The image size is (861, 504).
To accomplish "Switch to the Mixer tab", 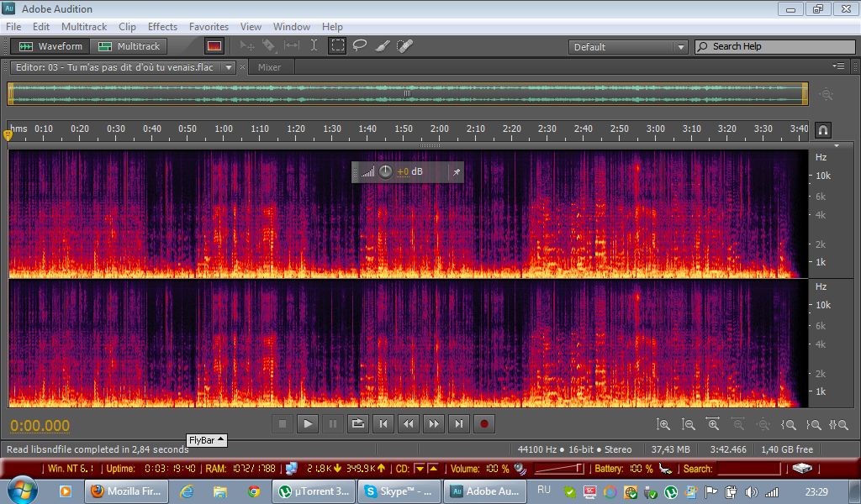I will (x=269, y=67).
